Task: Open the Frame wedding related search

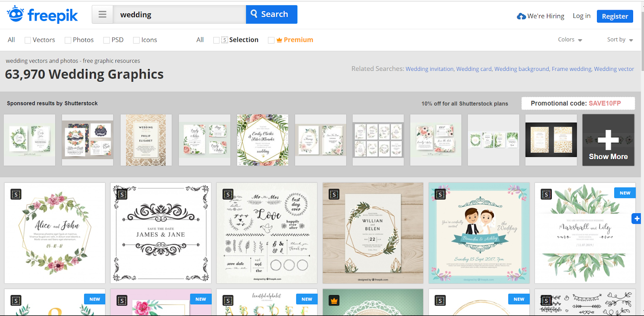Action: tap(572, 69)
